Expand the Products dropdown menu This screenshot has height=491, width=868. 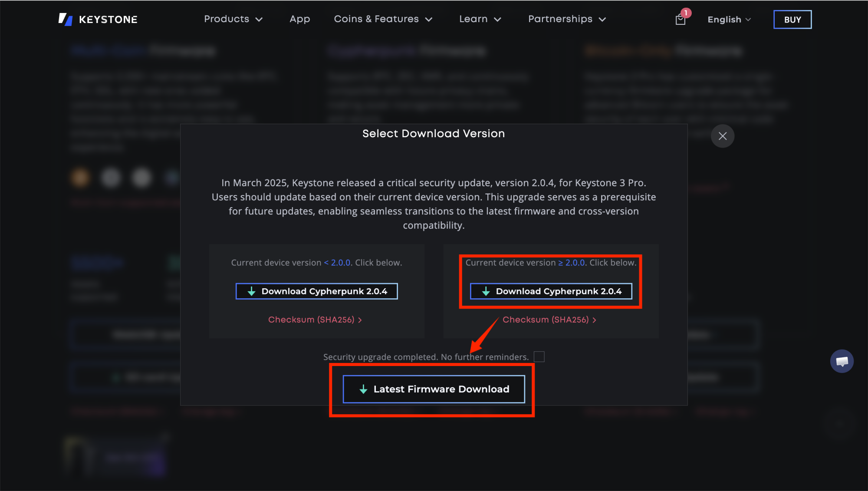(233, 19)
